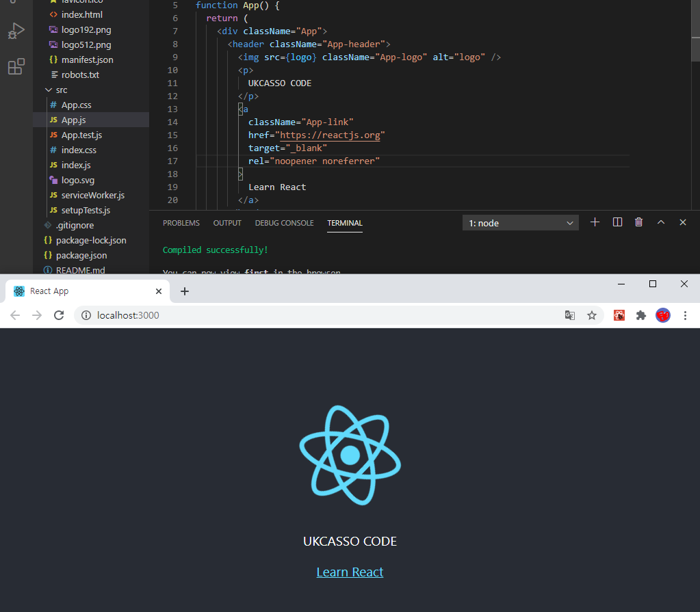Open the Chrome profile avatar
This screenshot has height=612, width=700.
(663, 315)
